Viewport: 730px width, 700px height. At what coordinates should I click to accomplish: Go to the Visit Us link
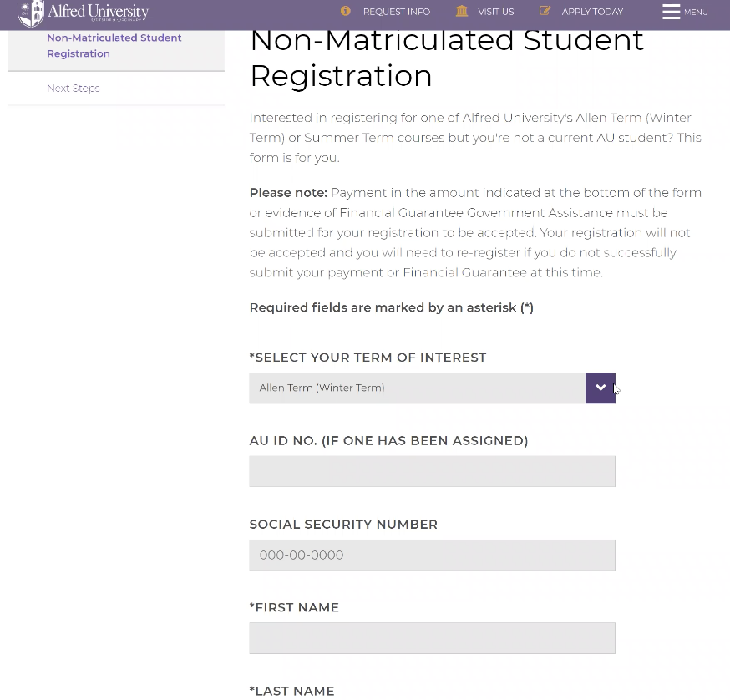pos(495,12)
